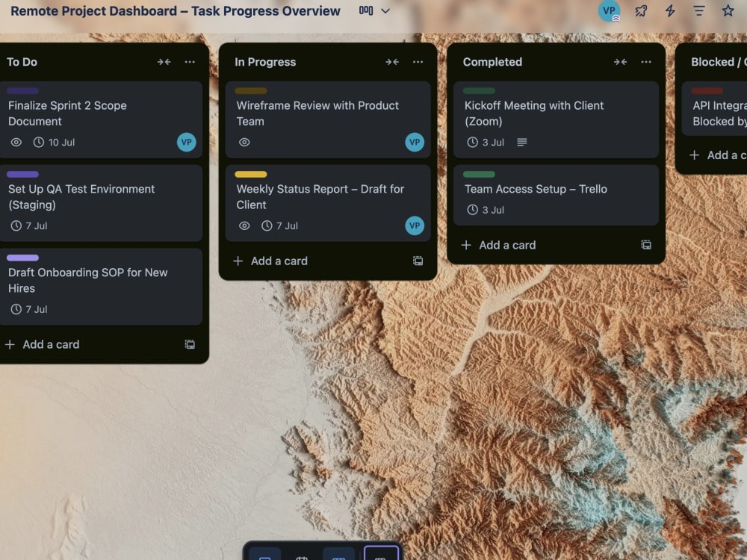This screenshot has width=747, height=560.
Task: Create card from template in To Do
Action: [190, 344]
